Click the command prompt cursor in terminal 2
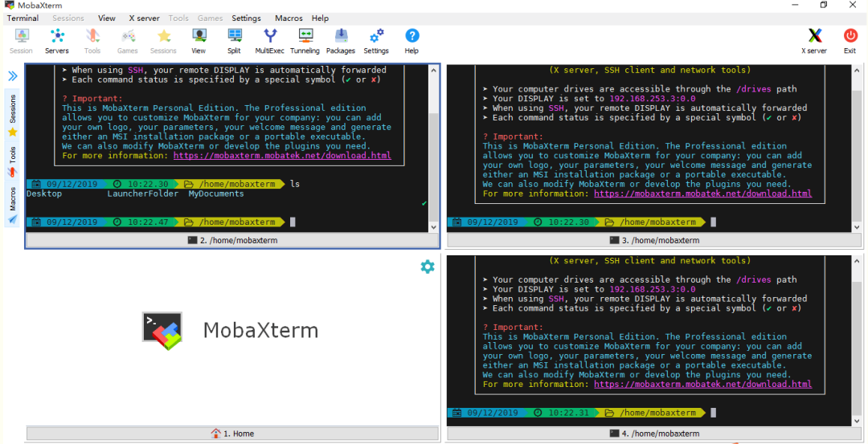The width and height of the screenshot is (868, 444). click(293, 222)
